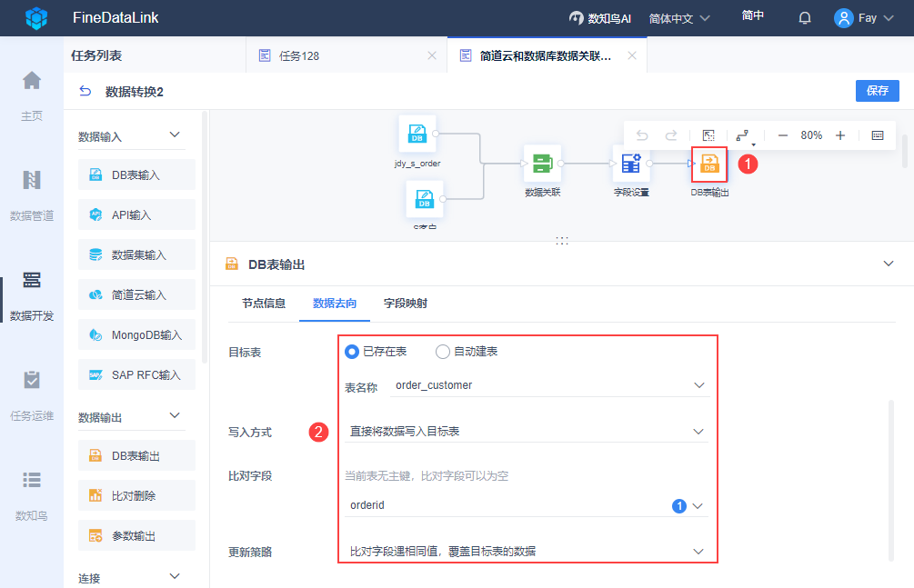Click the canvas redo icon
Image resolution: width=914 pixels, height=588 pixels.
(x=671, y=135)
